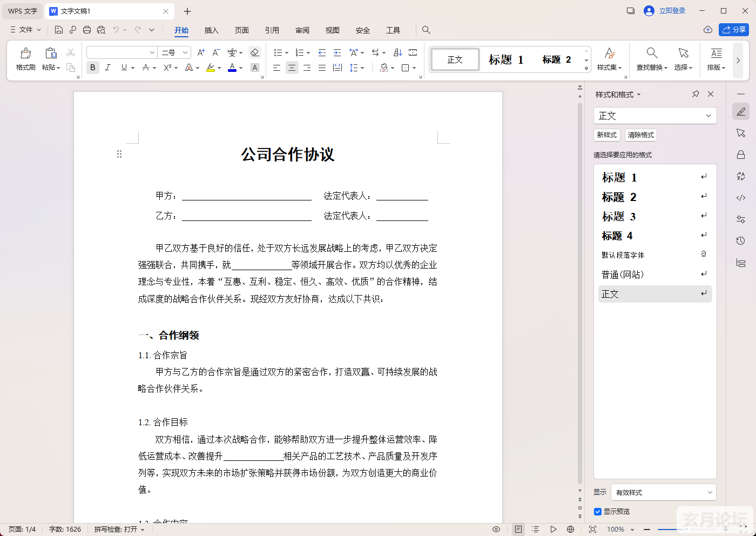Switch to the 引用 tab
The height and width of the screenshot is (536, 756).
(272, 30)
